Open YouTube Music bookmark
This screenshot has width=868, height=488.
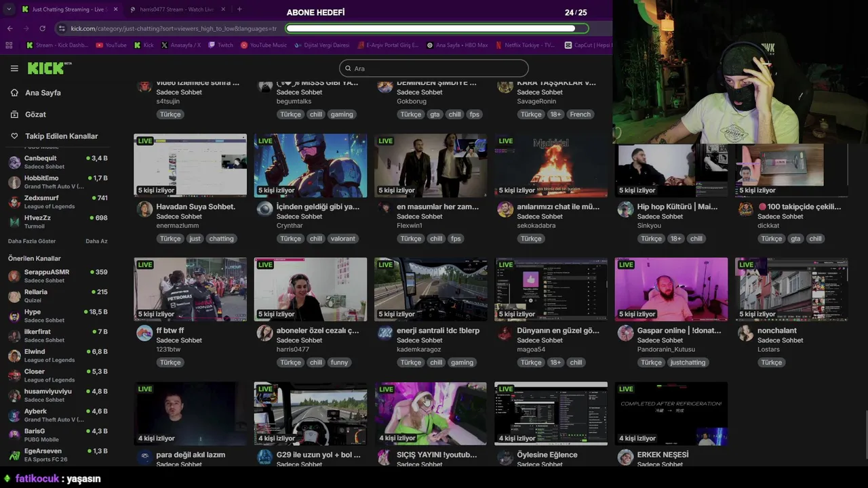pos(264,45)
